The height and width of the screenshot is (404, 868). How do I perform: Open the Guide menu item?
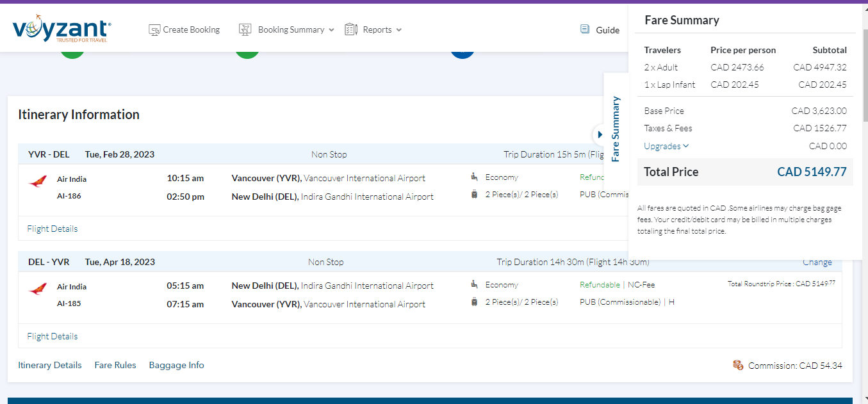[607, 30]
